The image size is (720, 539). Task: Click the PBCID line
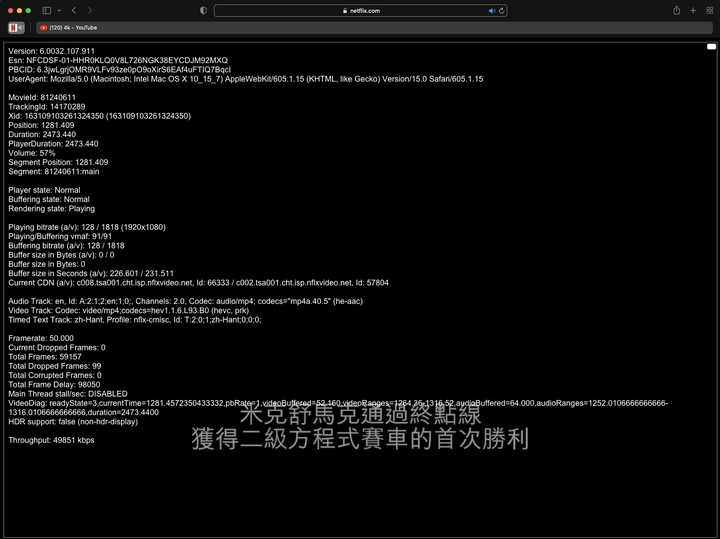(119, 69)
